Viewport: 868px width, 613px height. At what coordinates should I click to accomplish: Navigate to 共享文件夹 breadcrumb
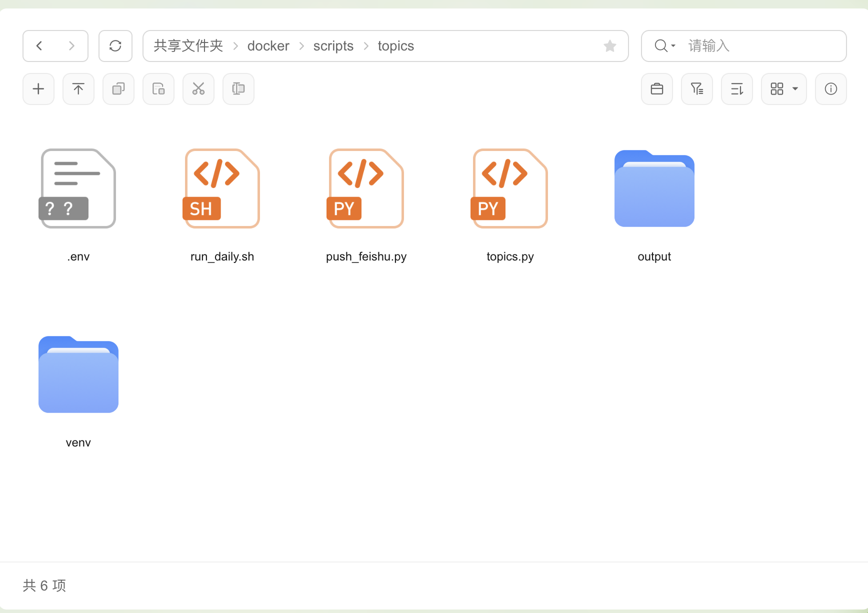coord(188,46)
